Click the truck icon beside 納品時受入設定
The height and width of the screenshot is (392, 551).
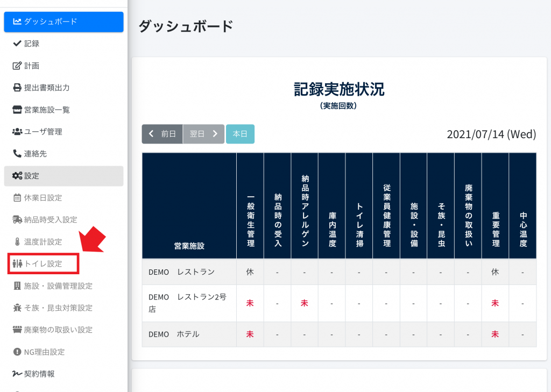point(17,219)
